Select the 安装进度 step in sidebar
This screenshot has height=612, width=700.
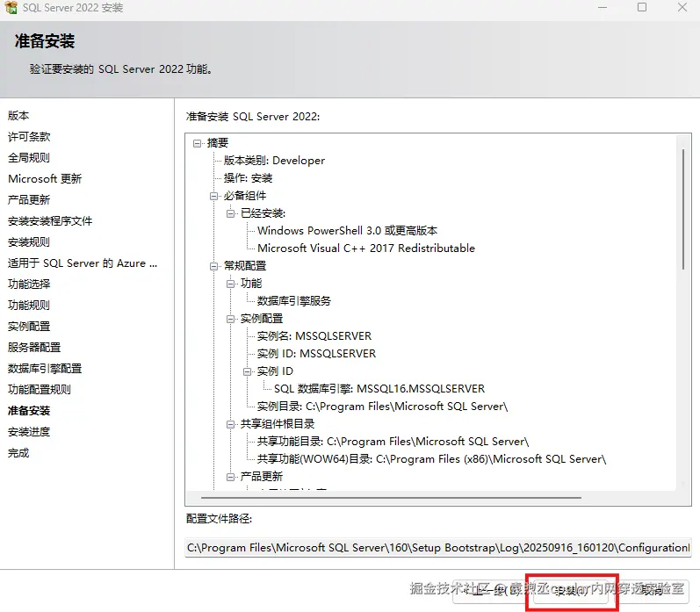pos(29,432)
